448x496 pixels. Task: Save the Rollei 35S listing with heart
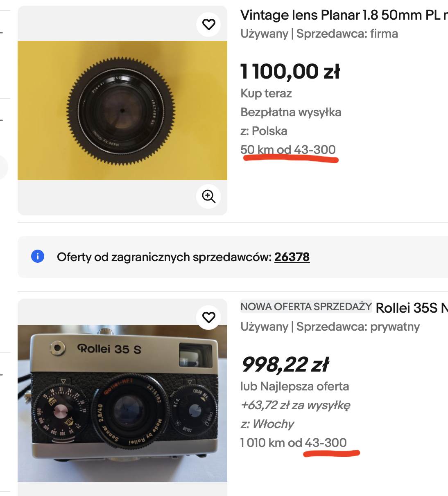(209, 317)
